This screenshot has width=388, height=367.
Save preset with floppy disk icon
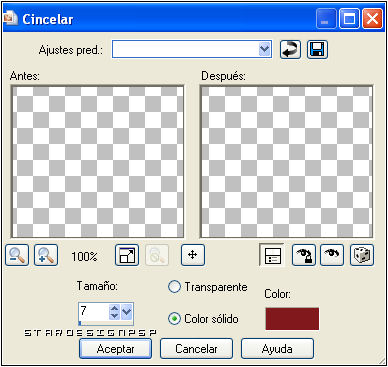(317, 50)
